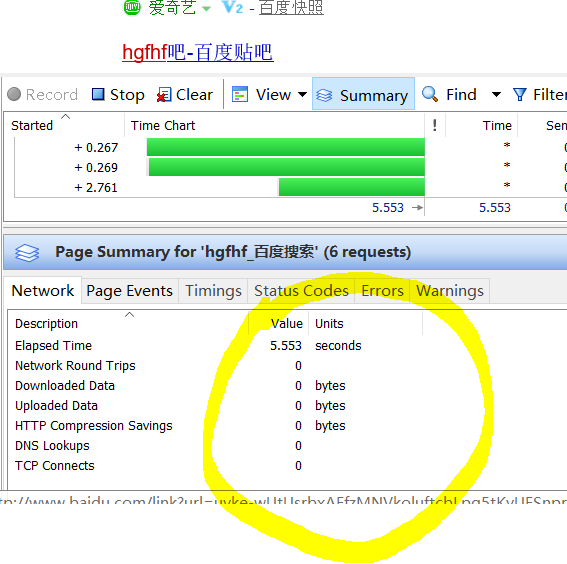Image resolution: width=567 pixels, height=564 pixels.
Task: Select the request started at + 0.267
Action: (286, 147)
